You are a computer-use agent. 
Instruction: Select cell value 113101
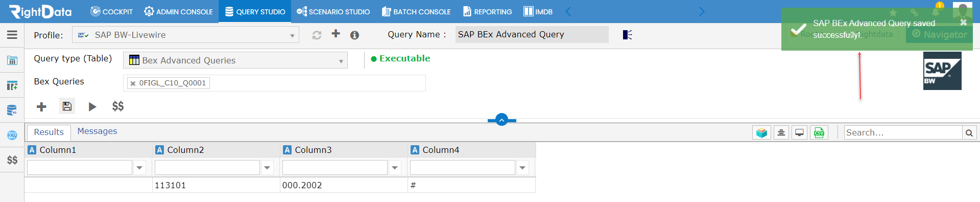(x=216, y=185)
